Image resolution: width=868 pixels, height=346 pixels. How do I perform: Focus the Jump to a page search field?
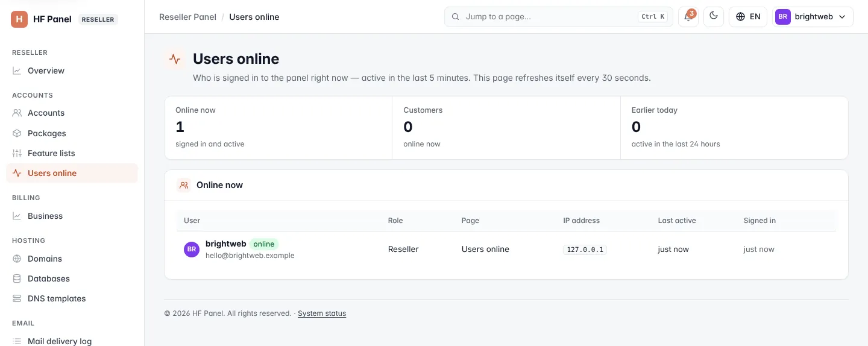click(559, 17)
